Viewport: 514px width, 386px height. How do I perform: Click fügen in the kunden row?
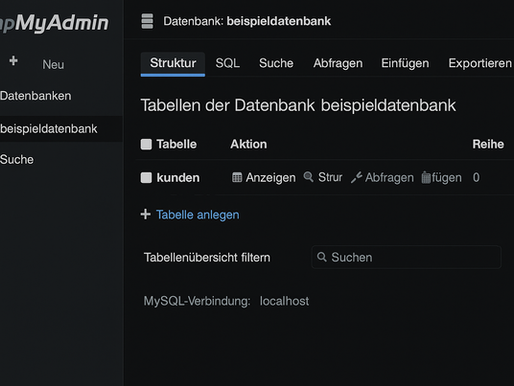point(447,178)
